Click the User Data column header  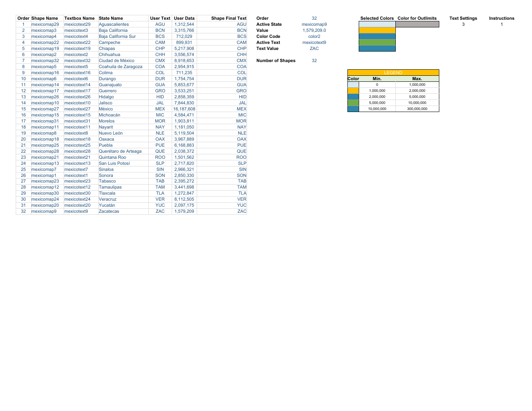tap(184, 18)
